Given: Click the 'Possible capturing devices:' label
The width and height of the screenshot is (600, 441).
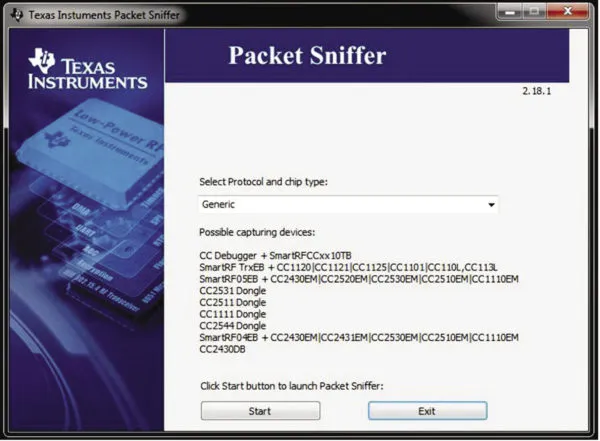Looking at the screenshot, I should pos(257,232).
